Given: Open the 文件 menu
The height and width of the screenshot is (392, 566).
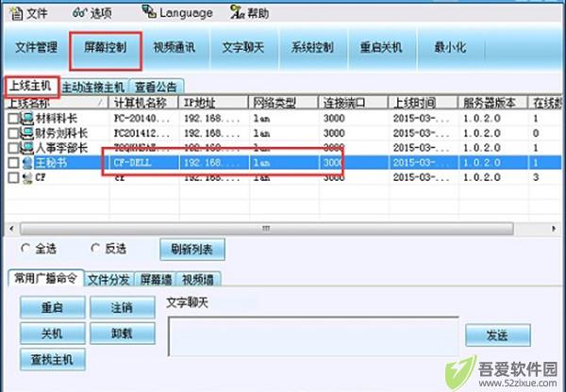Looking at the screenshot, I should (x=29, y=14).
